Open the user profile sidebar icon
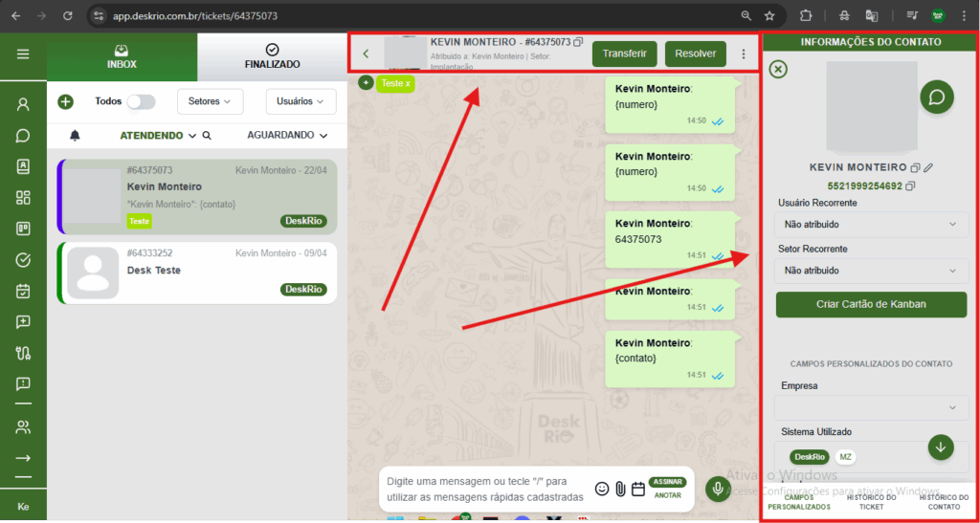Screen dimensions: 980x523 (x=23, y=104)
